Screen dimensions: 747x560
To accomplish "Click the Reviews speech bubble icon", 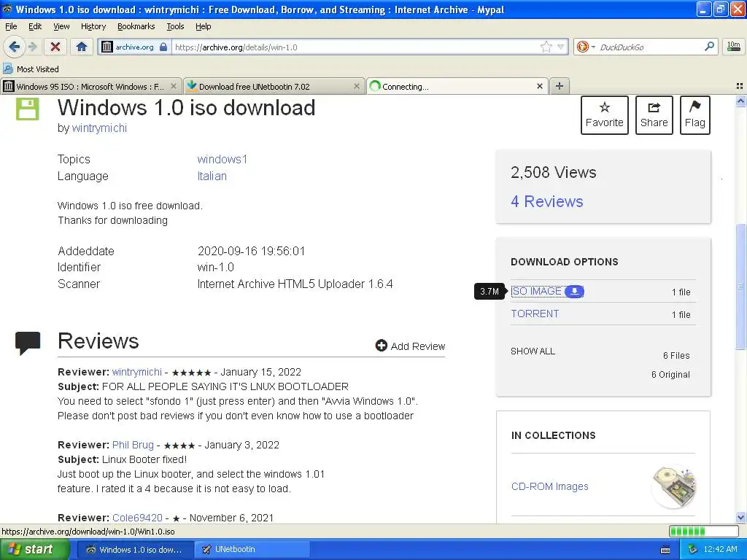I will (x=28, y=343).
